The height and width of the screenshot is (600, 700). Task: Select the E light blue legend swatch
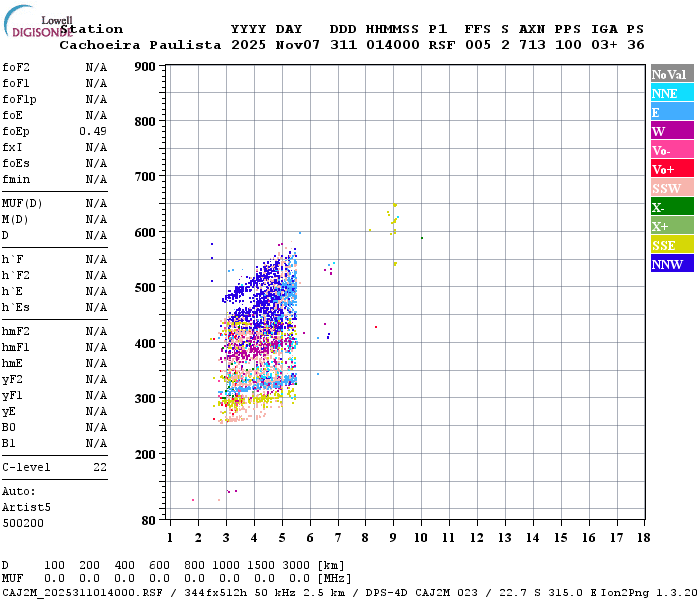672,112
